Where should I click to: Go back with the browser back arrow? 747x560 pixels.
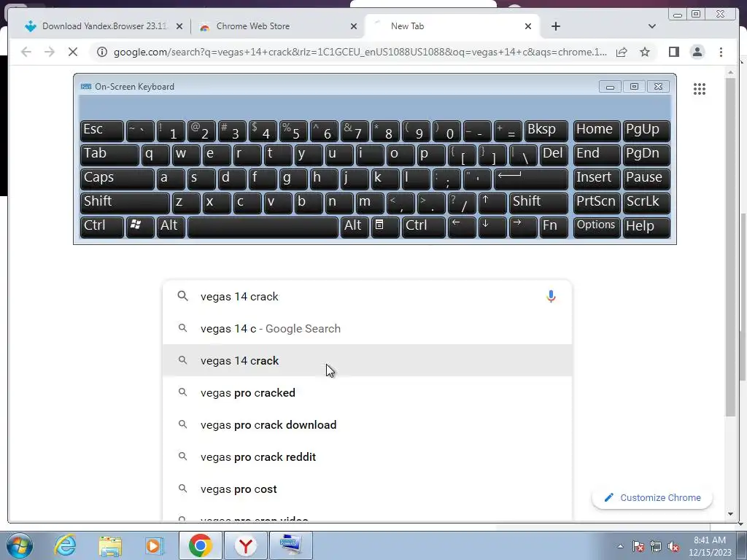[x=26, y=52]
